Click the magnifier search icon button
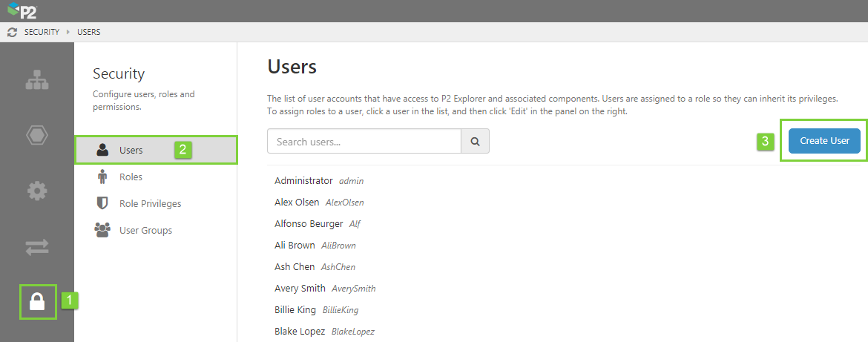 point(475,141)
